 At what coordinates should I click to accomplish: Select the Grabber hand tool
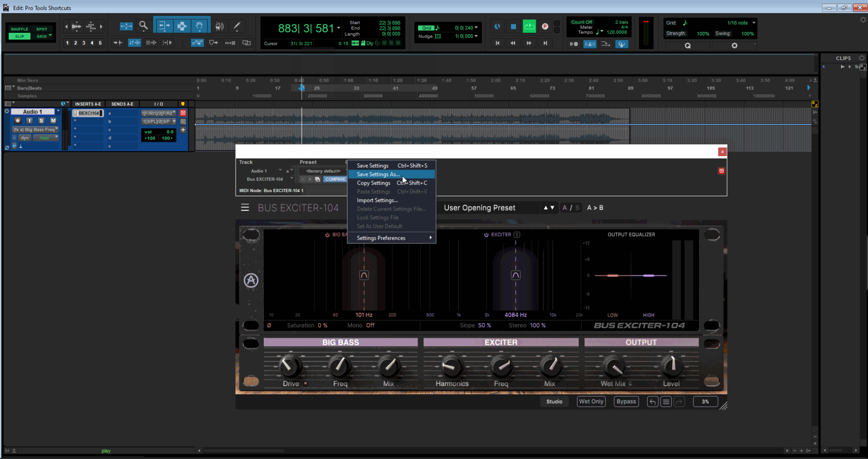pos(200,26)
